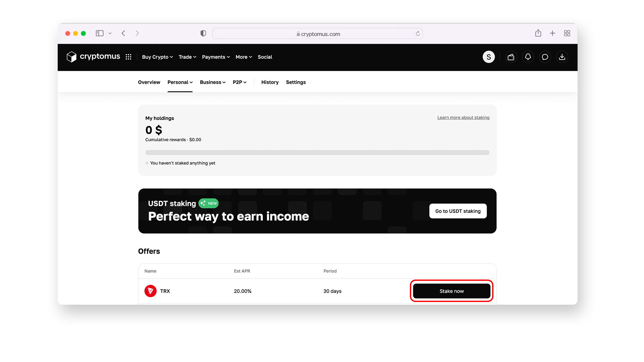
Task: Open the grid/apps menu icon
Action: pos(129,57)
